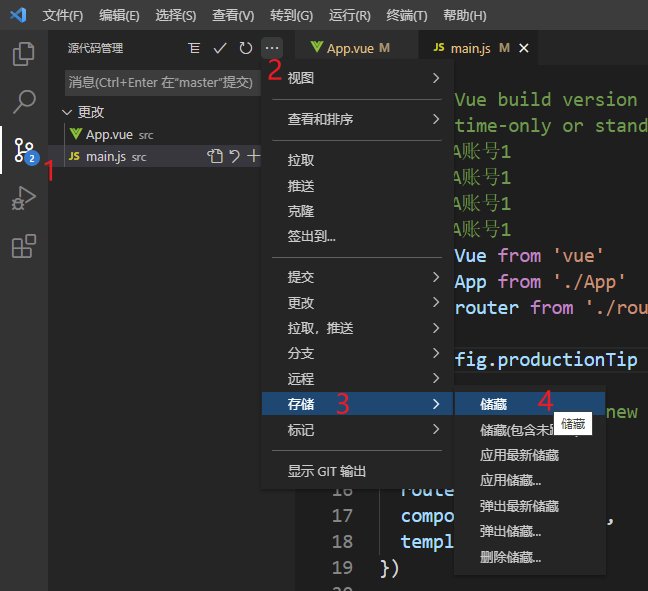The height and width of the screenshot is (591, 648).
Task: Select 应用最新储藏 in submenu
Action: point(530,455)
